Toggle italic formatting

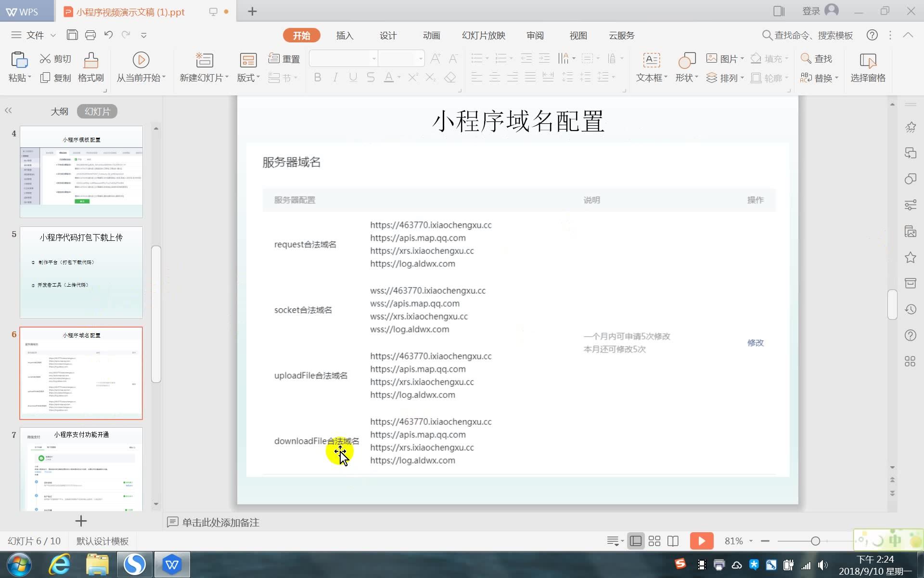[335, 77]
